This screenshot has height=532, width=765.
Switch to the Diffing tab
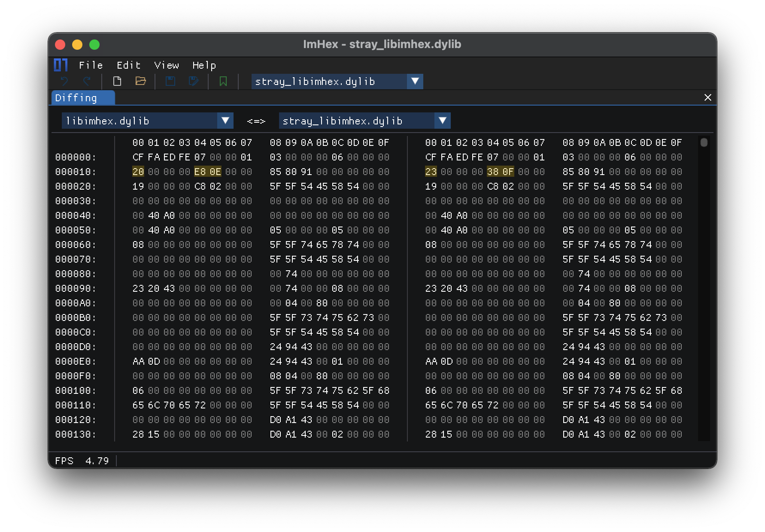click(x=82, y=98)
